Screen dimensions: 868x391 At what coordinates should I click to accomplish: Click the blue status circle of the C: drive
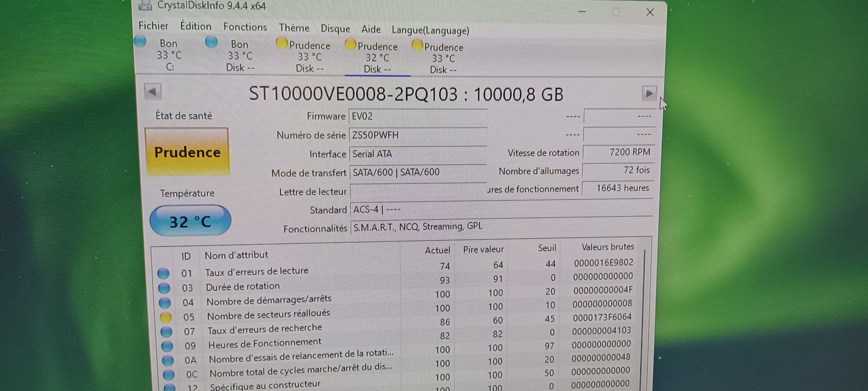coord(140,42)
